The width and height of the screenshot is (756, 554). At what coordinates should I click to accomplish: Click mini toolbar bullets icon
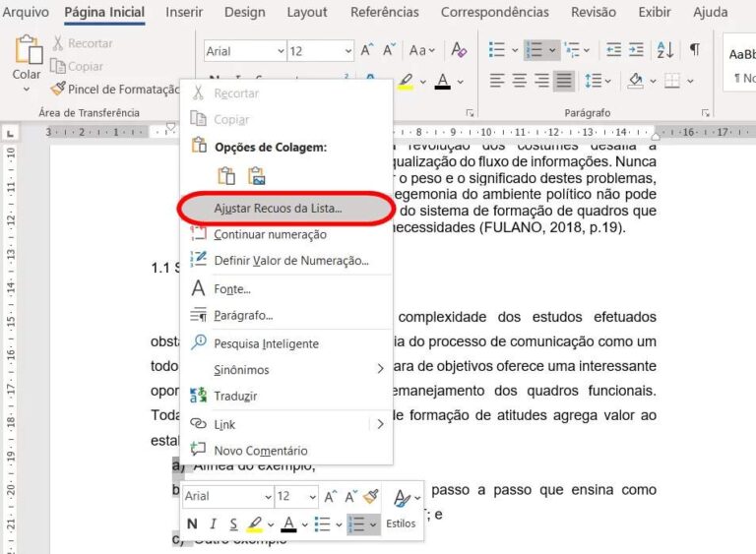322,523
